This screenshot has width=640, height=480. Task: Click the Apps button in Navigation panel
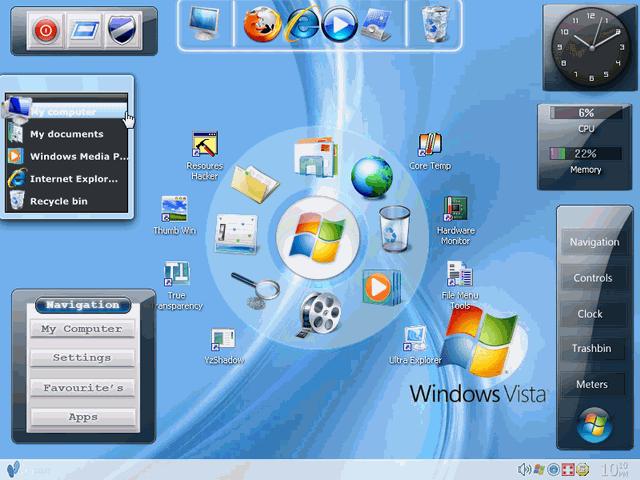[x=82, y=417]
